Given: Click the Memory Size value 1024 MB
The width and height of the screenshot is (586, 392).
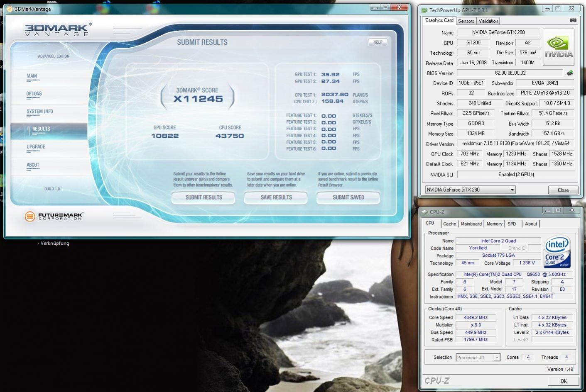Looking at the screenshot, I should [476, 134].
